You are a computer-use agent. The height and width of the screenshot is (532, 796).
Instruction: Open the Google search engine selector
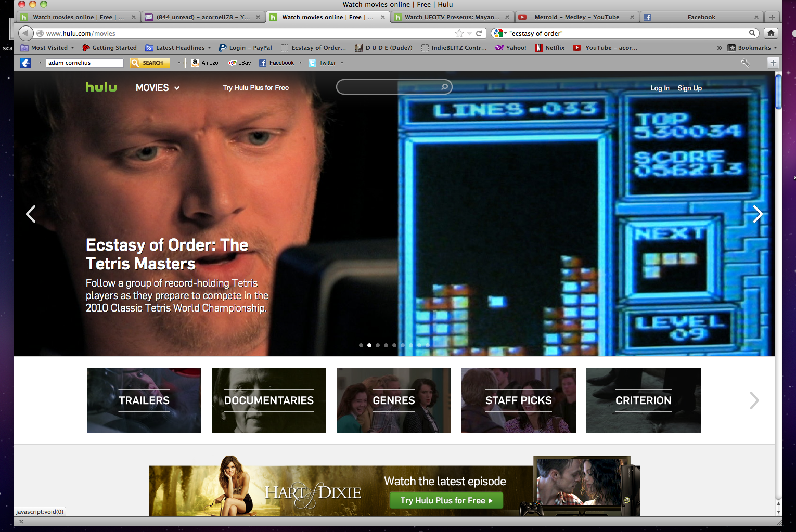click(500, 33)
